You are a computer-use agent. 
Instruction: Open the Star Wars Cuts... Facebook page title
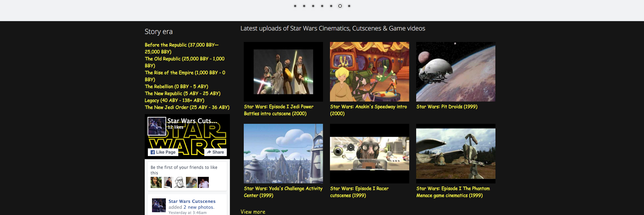point(192,121)
